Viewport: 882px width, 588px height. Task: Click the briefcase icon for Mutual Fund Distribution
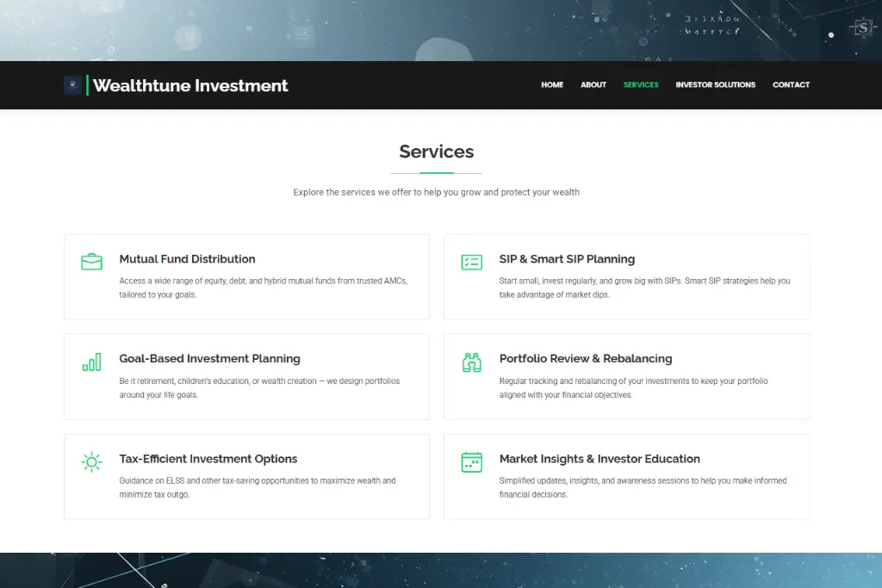pyautogui.click(x=91, y=262)
